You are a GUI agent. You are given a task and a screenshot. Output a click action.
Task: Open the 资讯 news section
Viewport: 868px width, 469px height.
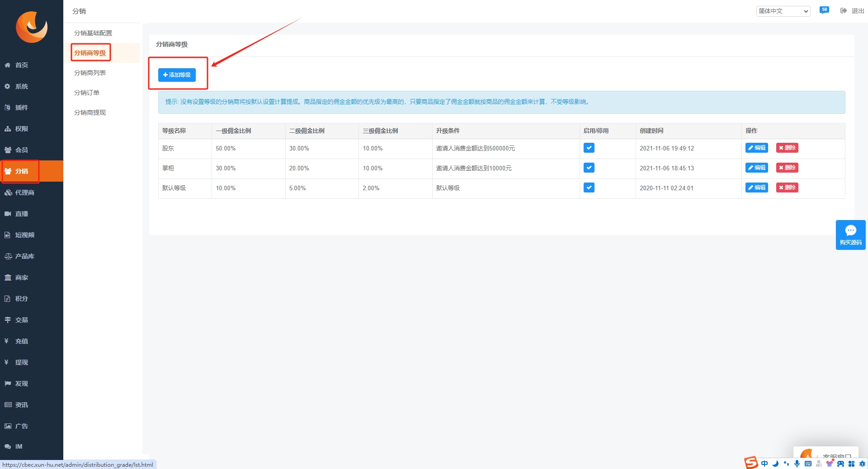point(32,405)
